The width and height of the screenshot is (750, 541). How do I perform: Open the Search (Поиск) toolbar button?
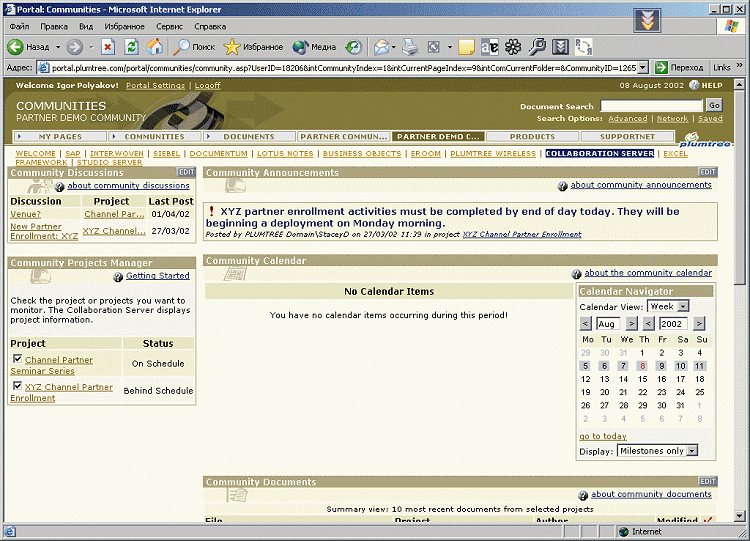click(x=194, y=47)
